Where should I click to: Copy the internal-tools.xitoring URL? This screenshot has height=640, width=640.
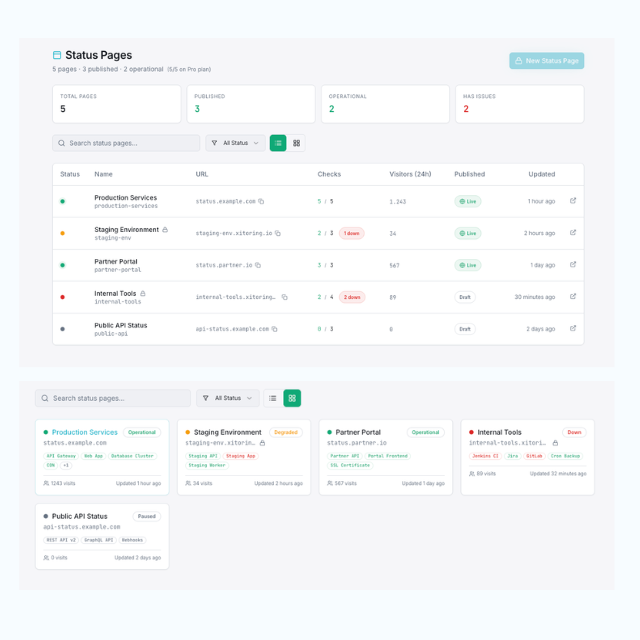pos(284,297)
